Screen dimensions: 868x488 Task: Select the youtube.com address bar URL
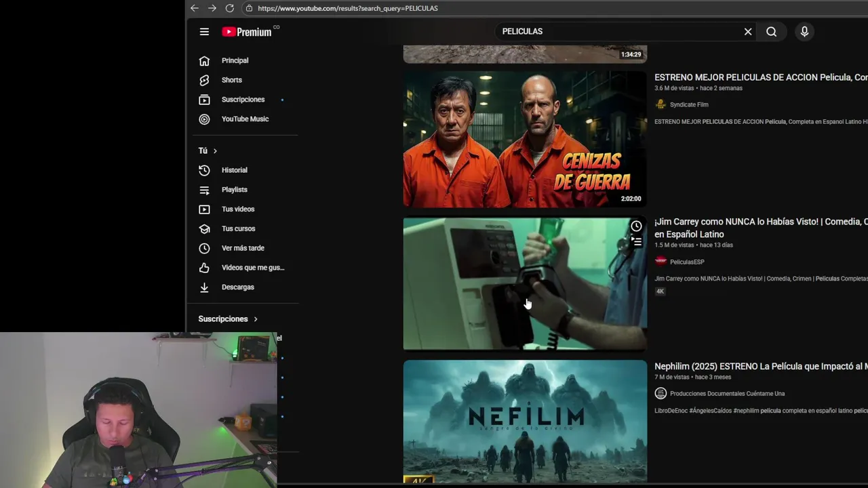348,8
